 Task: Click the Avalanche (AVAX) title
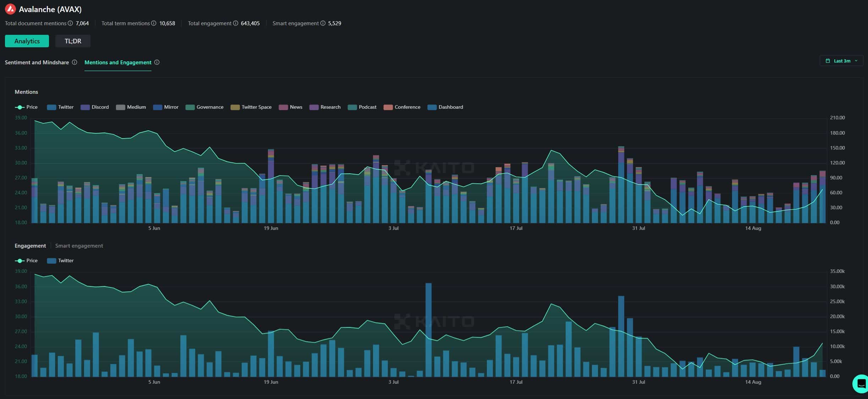click(50, 9)
